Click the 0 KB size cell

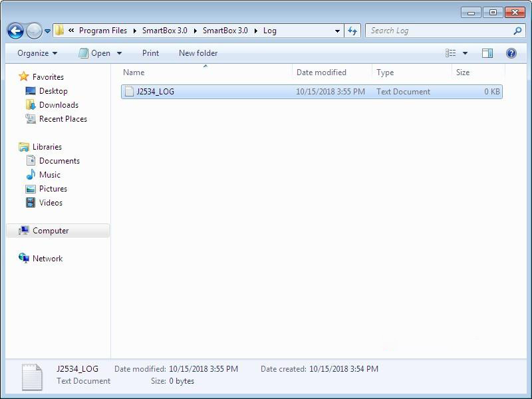coord(491,92)
